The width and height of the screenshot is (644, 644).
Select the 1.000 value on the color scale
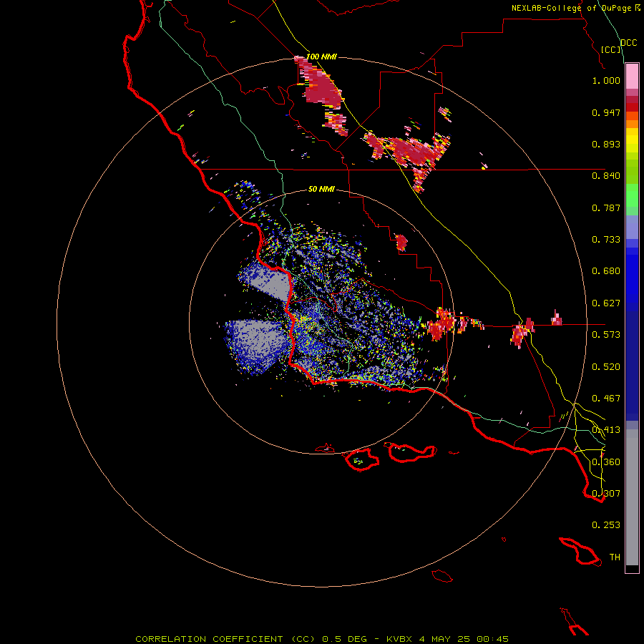click(x=606, y=80)
